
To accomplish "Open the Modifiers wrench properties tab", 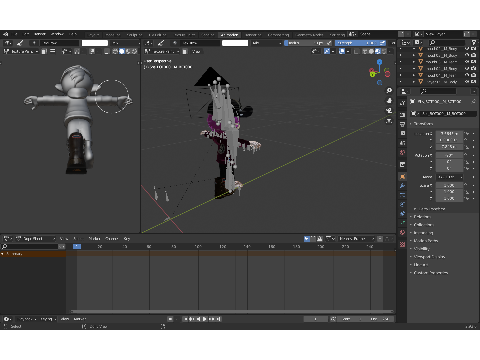I will 403,186.
